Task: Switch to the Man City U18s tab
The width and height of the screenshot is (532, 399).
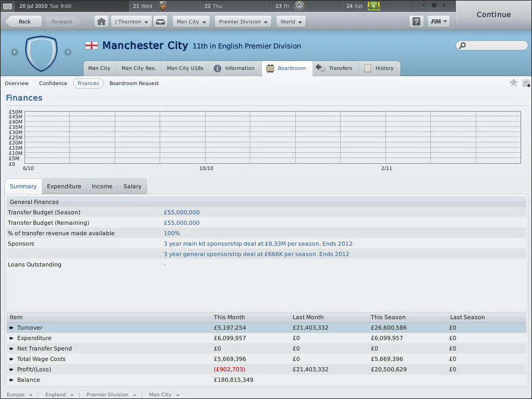Action: (x=185, y=68)
